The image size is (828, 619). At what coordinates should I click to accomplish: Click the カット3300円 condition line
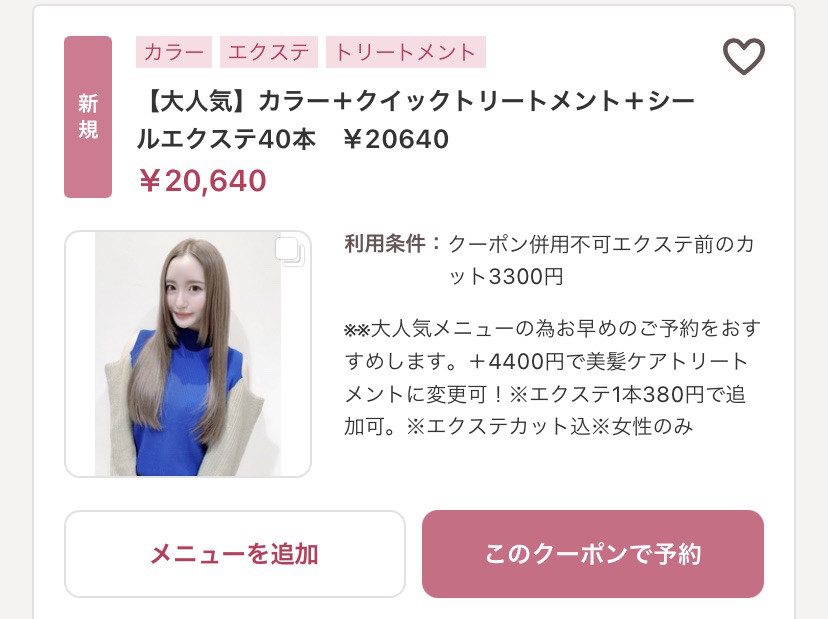tap(506, 277)
